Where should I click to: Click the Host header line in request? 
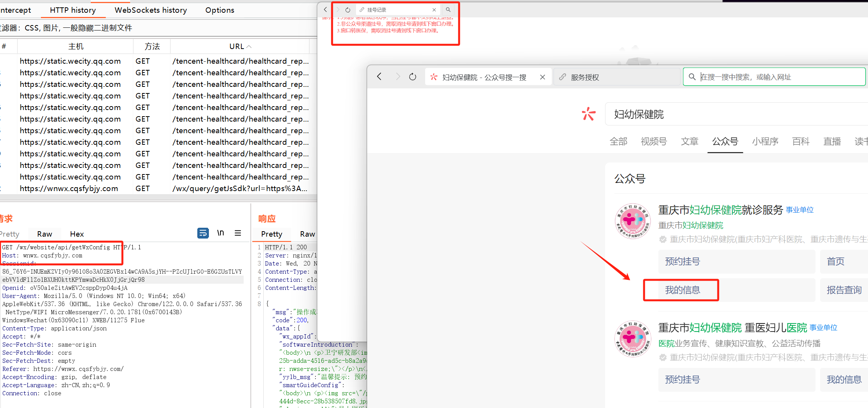[x=42, y=256]
